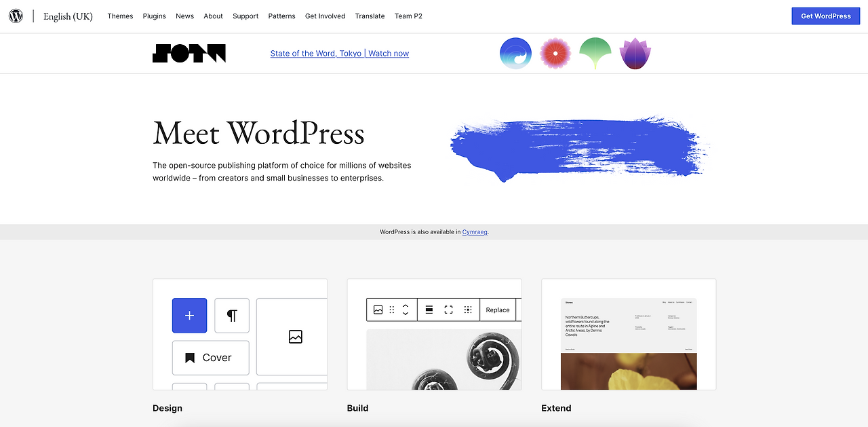Click the Design heading
The height and width of the screenshot is (427, 868).
coord(167,408)
